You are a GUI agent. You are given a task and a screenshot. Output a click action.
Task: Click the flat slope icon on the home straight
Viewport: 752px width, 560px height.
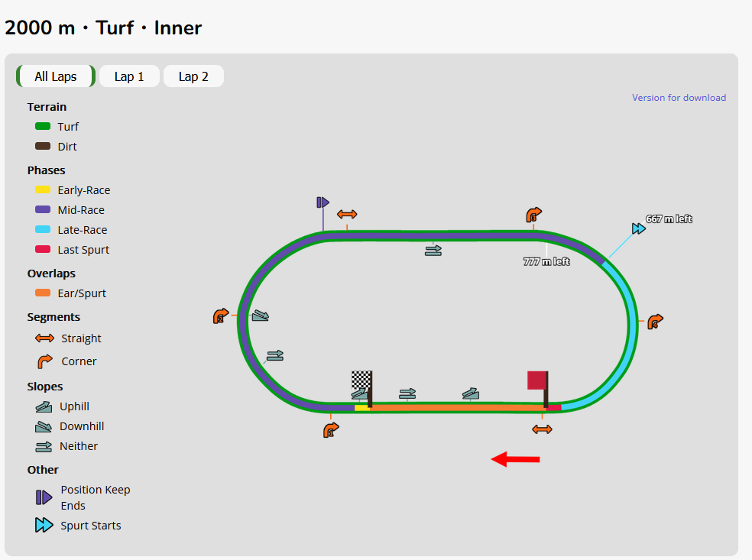[x=407, y=393]
